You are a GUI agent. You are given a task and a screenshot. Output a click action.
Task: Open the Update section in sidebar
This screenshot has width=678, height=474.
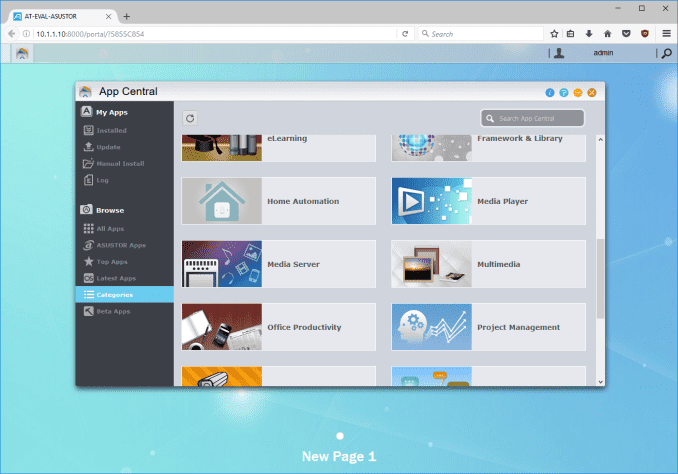coord(108,147)
